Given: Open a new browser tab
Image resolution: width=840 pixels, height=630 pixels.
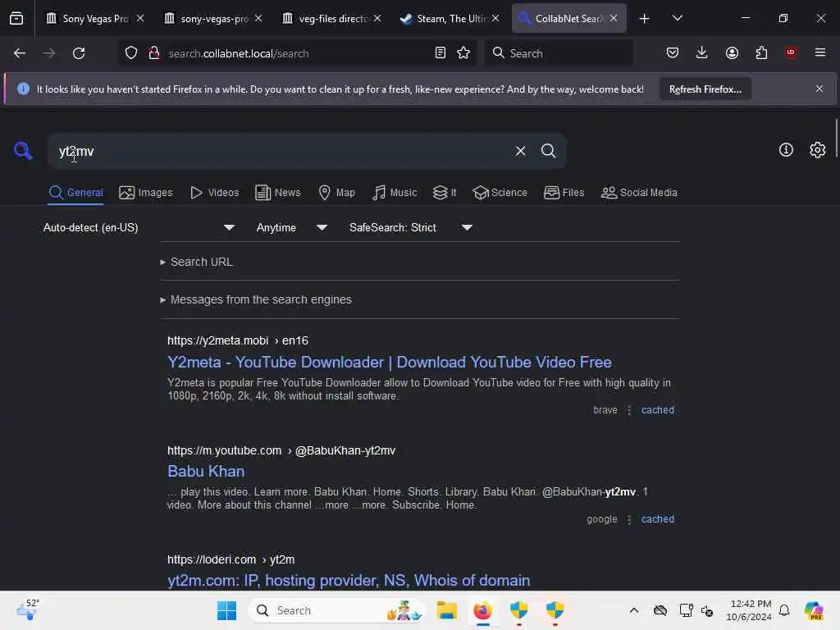Looking at the screenshot, I should [x=644, y=19].
